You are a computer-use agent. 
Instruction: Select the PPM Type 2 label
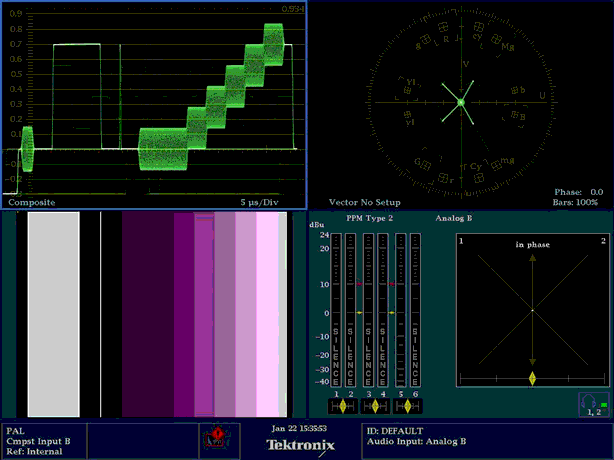click(369, 217)
